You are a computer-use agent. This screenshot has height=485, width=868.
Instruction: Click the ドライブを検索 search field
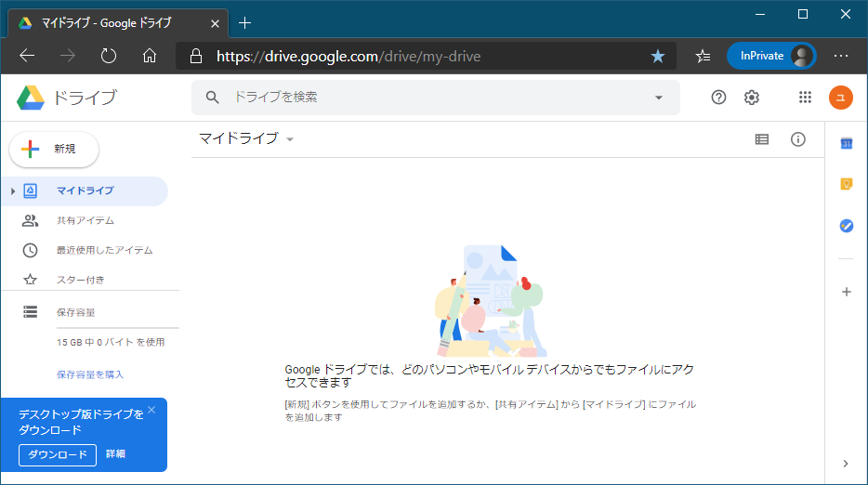(x=435, y=98)
